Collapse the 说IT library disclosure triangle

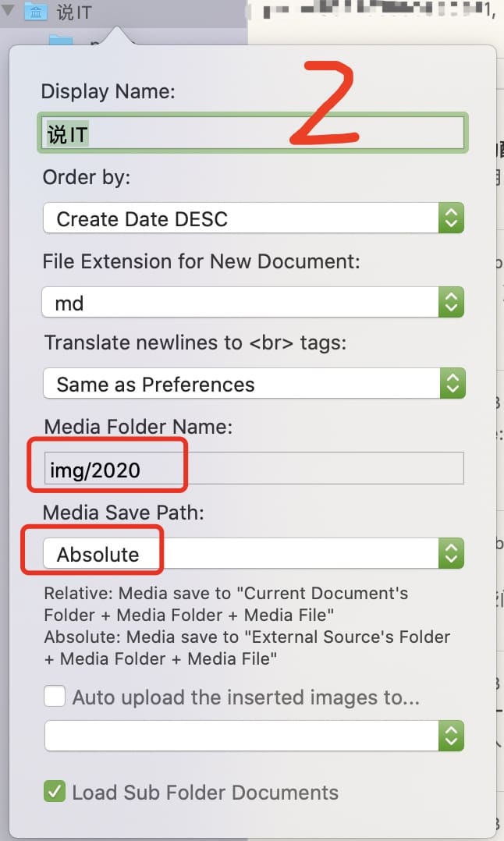point(9,12)
